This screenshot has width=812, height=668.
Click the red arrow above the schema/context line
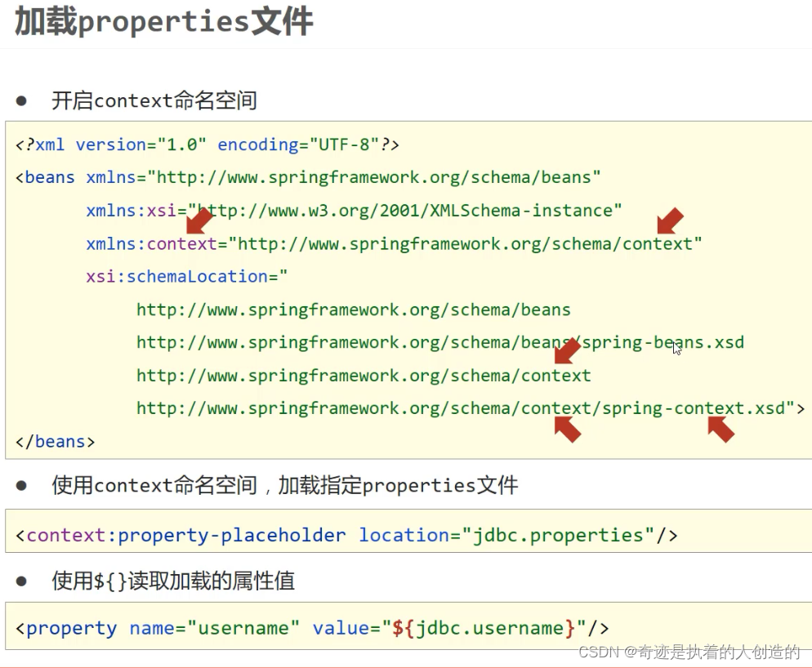[567, 351]
